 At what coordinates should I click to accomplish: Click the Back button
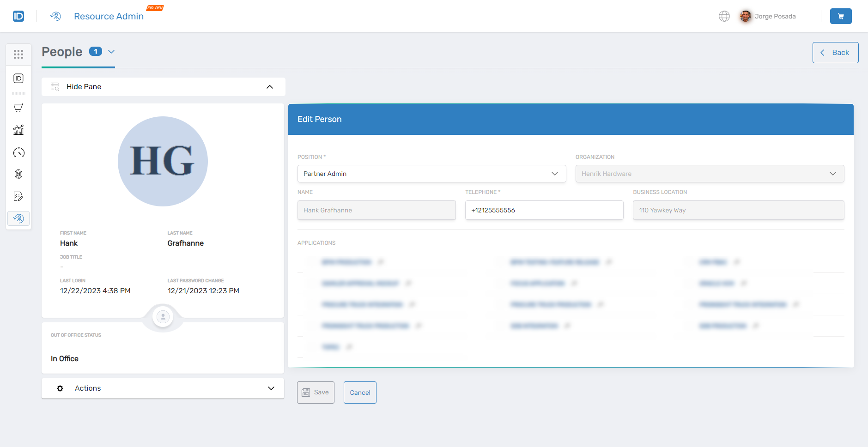[835, 52]
